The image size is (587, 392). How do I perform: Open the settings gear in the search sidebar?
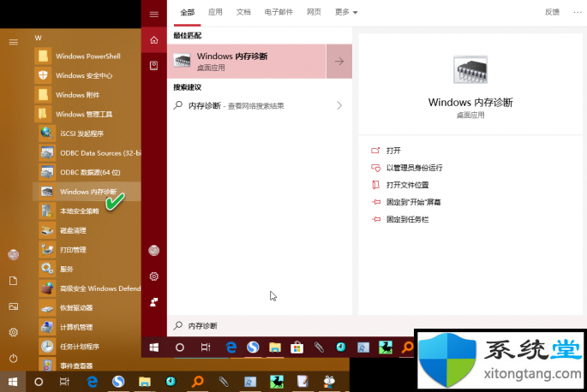pos(154,276)
